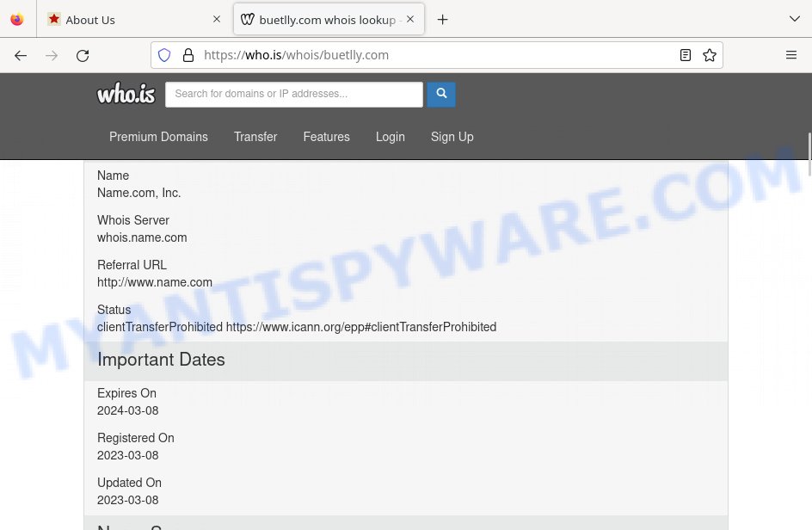Select whois.name.com server value
The height and width of the screenshot is (530, 812).
click(x=142, y=237)
